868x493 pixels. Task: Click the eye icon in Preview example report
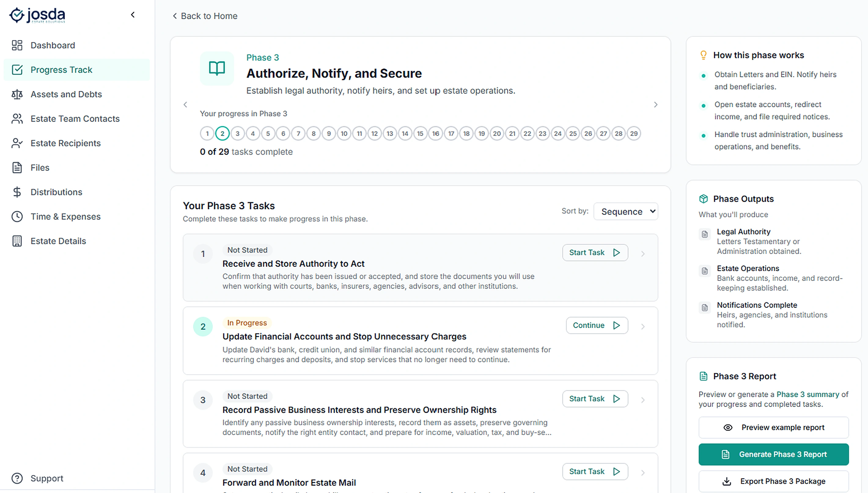(728, 428)
